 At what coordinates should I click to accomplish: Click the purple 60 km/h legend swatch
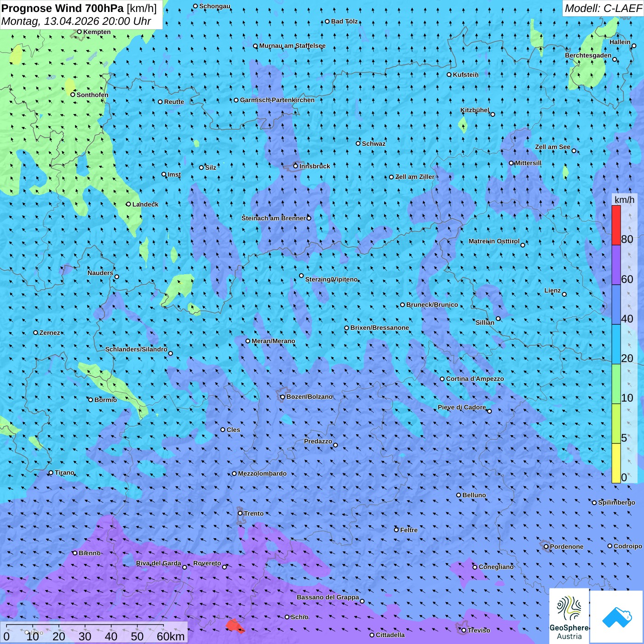pos(616,265)
